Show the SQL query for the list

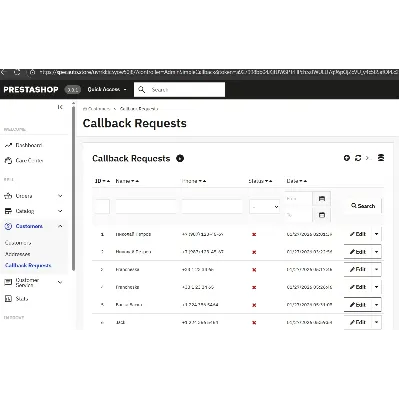(x=368, y=158)
